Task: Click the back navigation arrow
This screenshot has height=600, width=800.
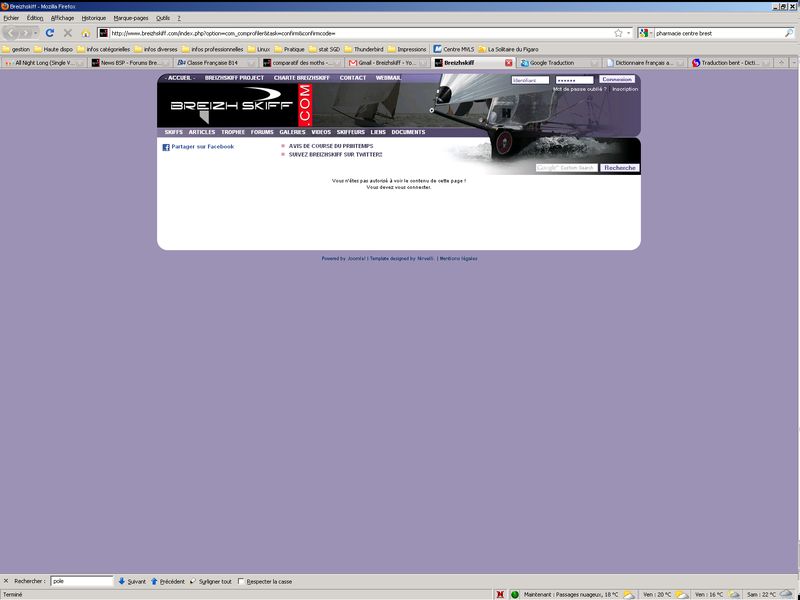Action: 11,33
